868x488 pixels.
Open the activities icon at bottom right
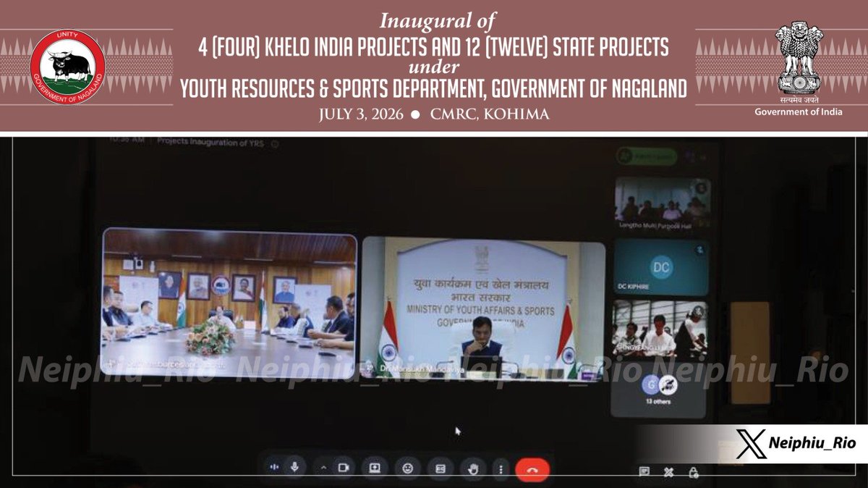point(668,472)
